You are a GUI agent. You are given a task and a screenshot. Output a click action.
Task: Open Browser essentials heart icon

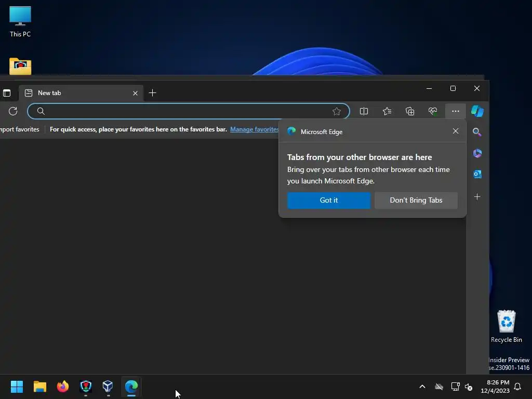point(433,111)
